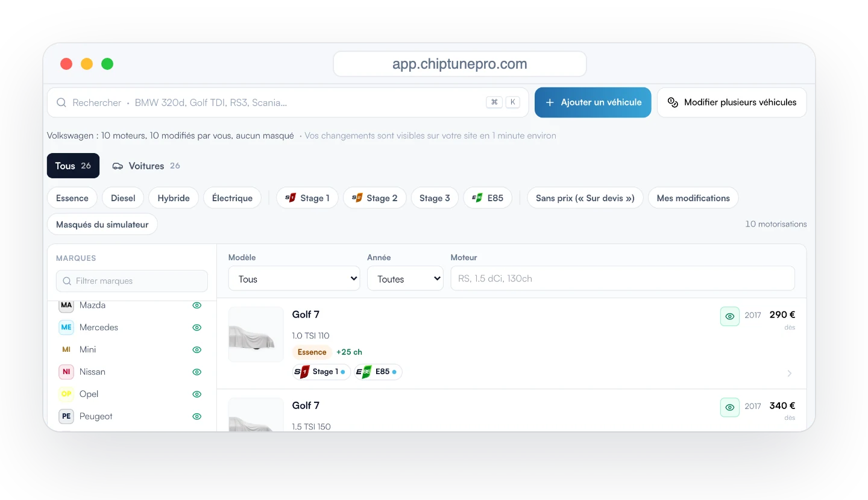Toggle visibility eye for Mazda brand
Screen dimensions: 868x500
(197, 305)
